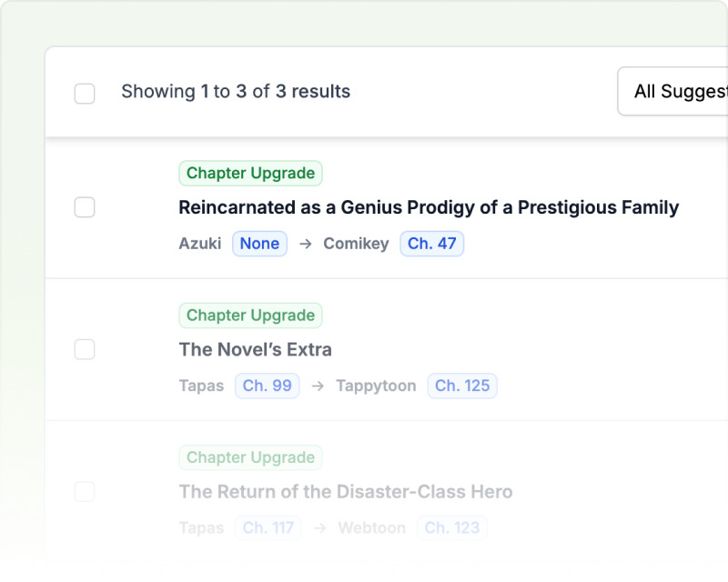The height and width of the screenshot is (582, 728).
Task: Open The Novel's Extra title
Action: [x=256, y=349]
